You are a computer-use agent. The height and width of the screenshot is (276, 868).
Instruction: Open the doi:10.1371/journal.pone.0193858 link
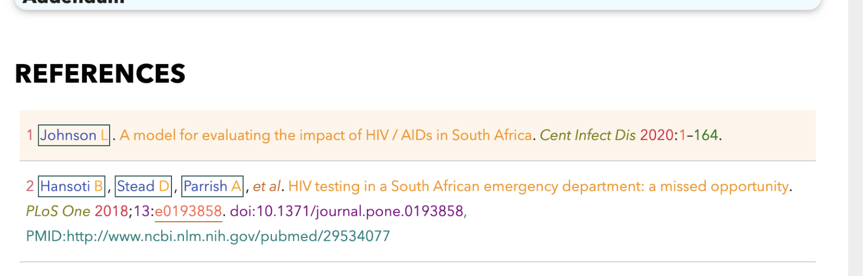[347, 211]
